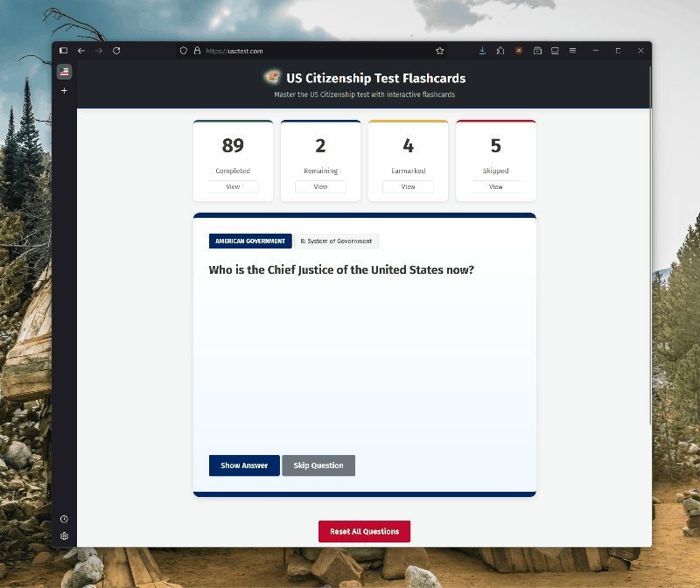The height and width of the screenshot is (588, 700).
Task: Minimize the browser window
Action: pos(596,51)
